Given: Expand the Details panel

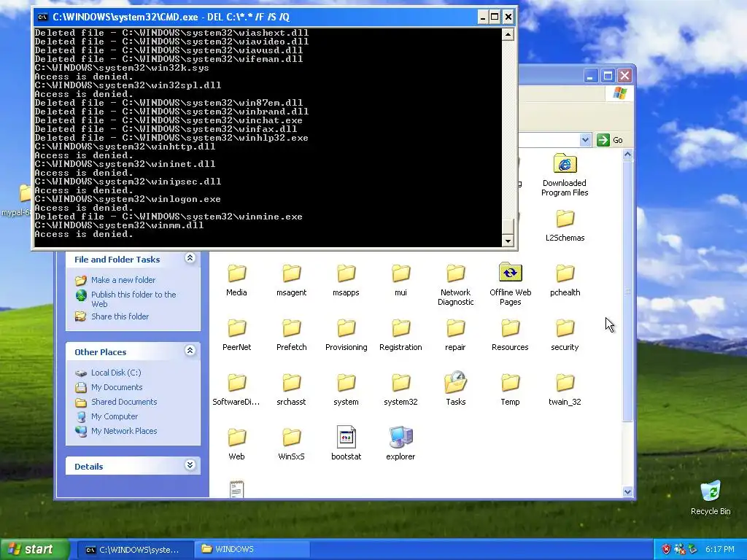Looking at the screenshot, I should pos(190,465).
